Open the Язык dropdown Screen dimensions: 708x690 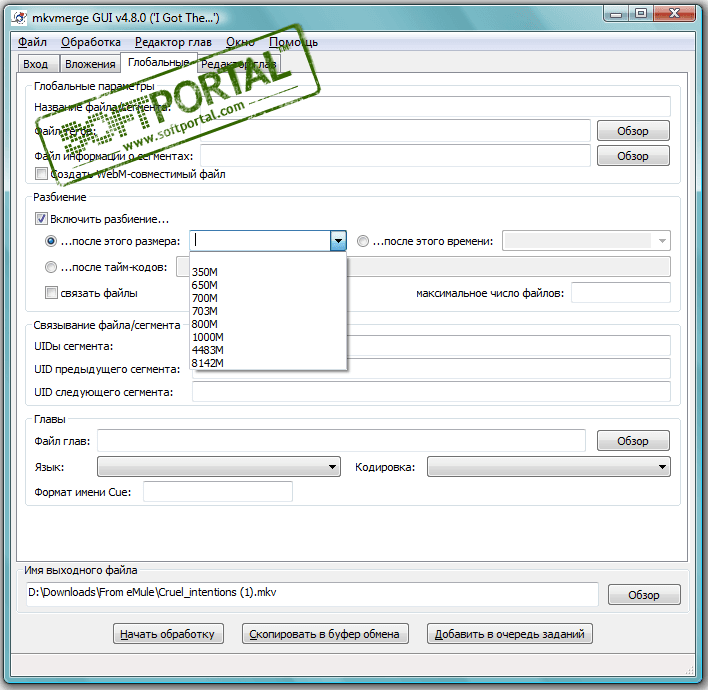pyautogui.click(x=219, y=466)
